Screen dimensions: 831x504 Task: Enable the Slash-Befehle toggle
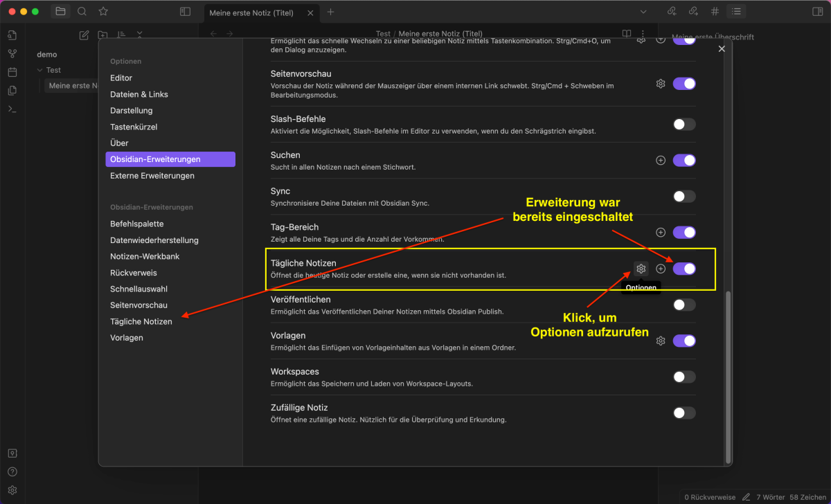click(x=684, y=125)
